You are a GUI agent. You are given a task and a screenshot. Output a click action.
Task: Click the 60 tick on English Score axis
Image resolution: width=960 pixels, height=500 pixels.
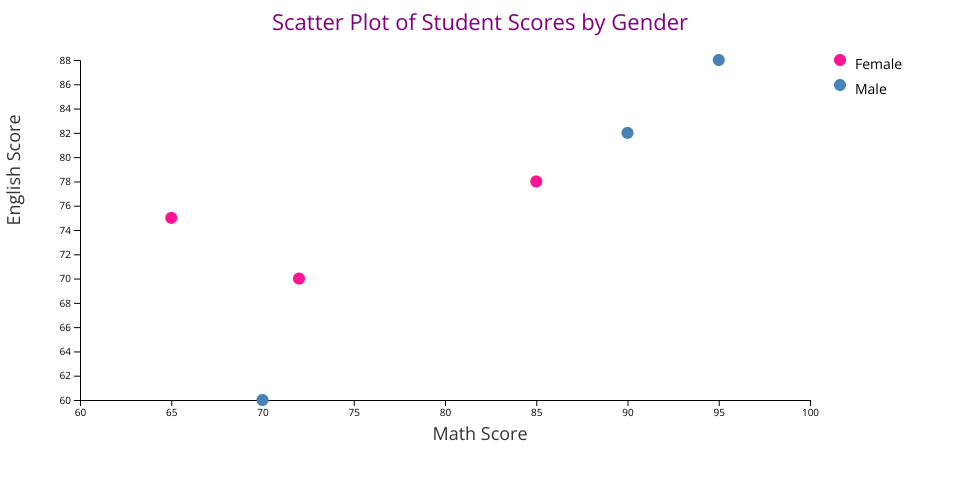64,400
